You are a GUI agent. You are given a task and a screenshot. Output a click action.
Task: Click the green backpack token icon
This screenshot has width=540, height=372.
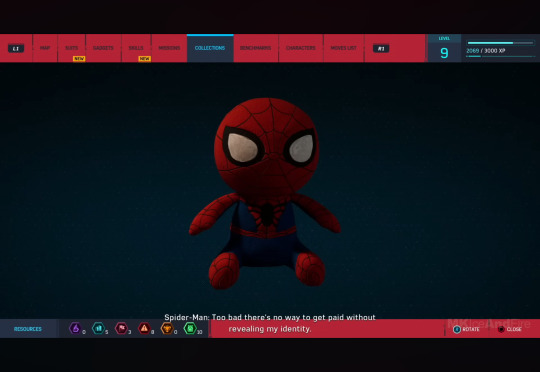[x=190, y=328]
